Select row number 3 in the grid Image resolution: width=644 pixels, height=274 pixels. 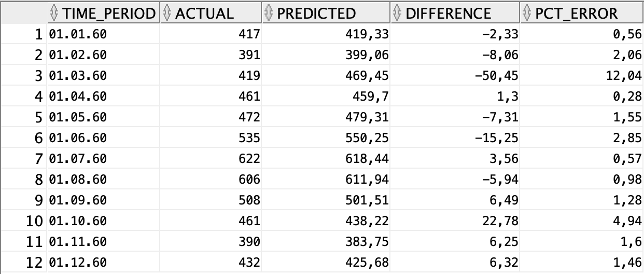[37, 76]
